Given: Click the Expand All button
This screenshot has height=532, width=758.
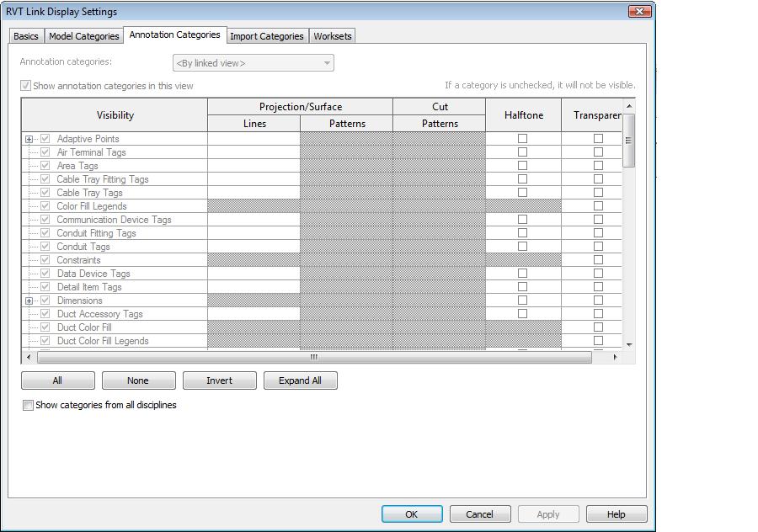Looking at the screenshot, I should pyautogui.click(x=300, y=380).
